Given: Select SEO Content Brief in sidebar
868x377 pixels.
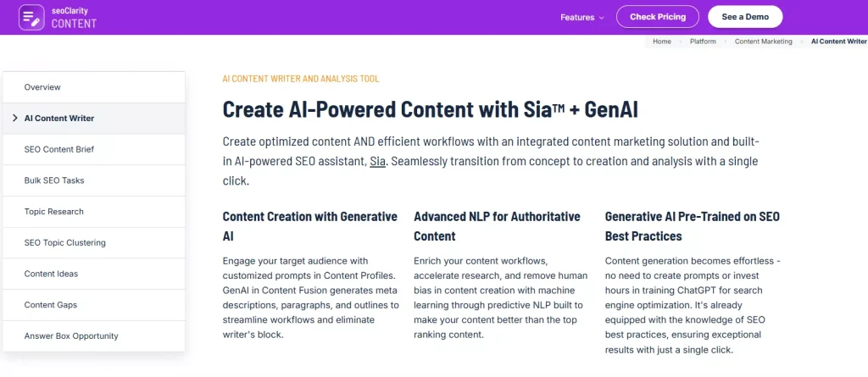Looking at the screenshot, I should click(58, 149).
